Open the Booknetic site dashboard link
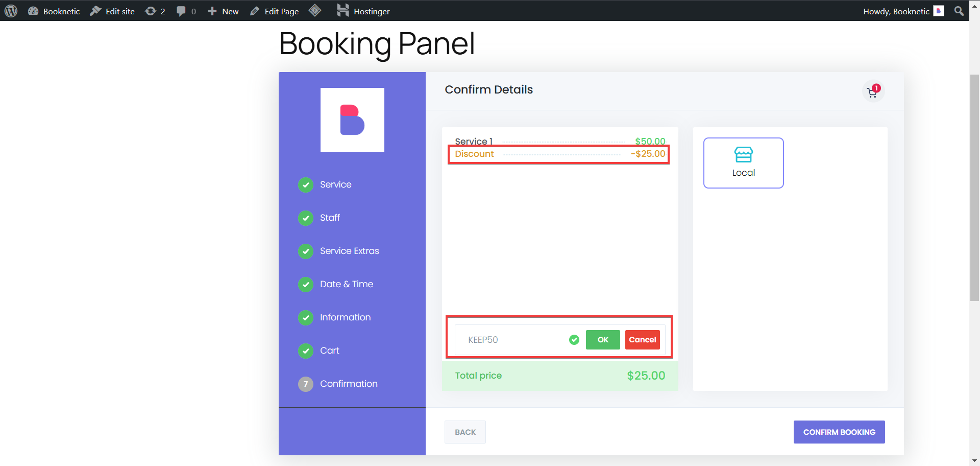The image size is (980, 466). (54, 11)
